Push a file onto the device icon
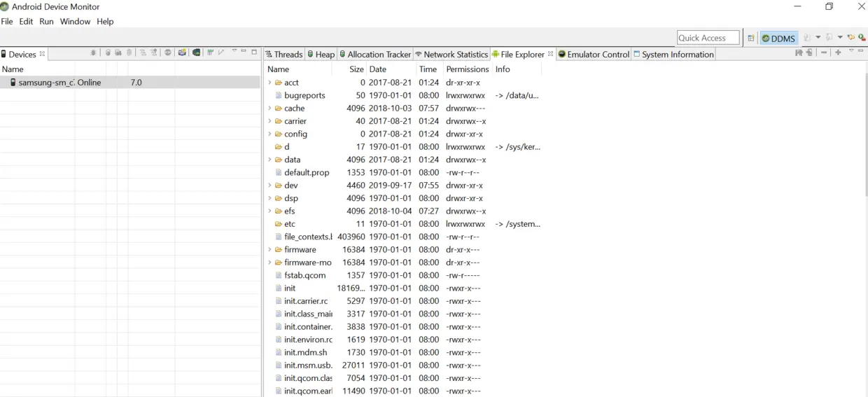The height and width of the screenshot is (397, 868). point(810,53)
